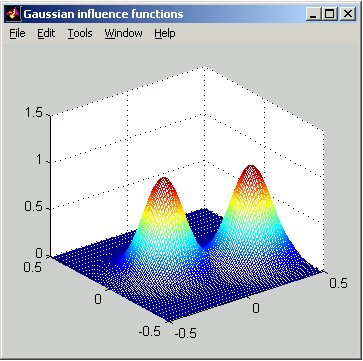
Task: Click the red peak of the right Gaussian
Action: coord(251,172)
